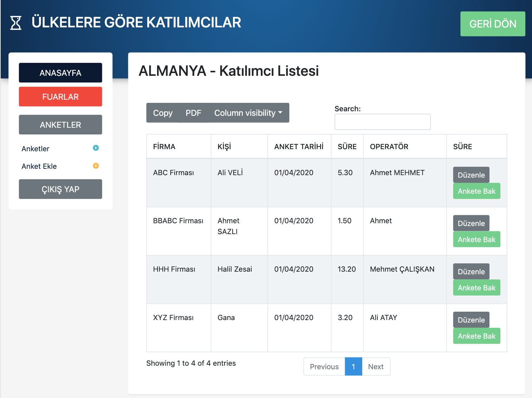This screenshot has width=532, height=398.
Task: Select the ANKETLER sidebar button
Action: tap(60, 125)
